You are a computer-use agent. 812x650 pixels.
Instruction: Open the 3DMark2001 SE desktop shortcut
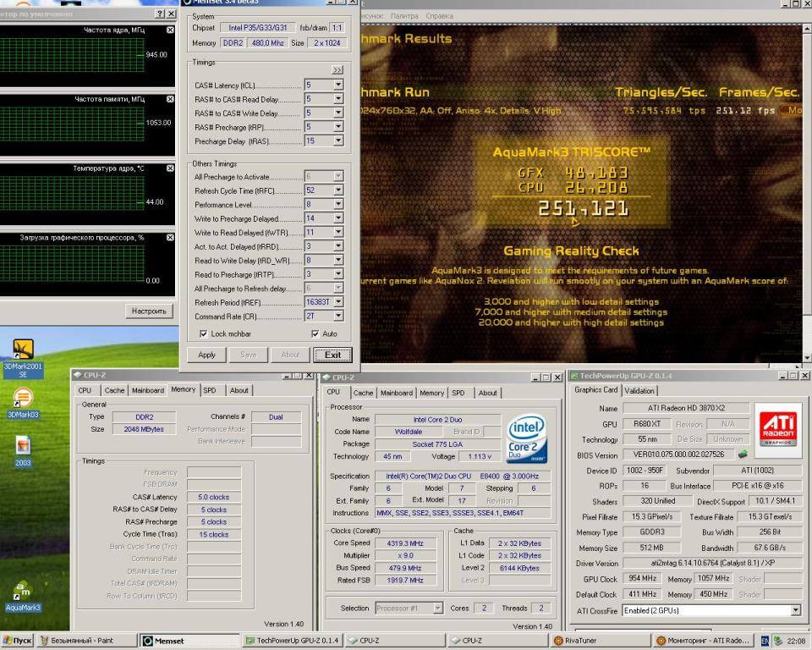pos(23,358)
